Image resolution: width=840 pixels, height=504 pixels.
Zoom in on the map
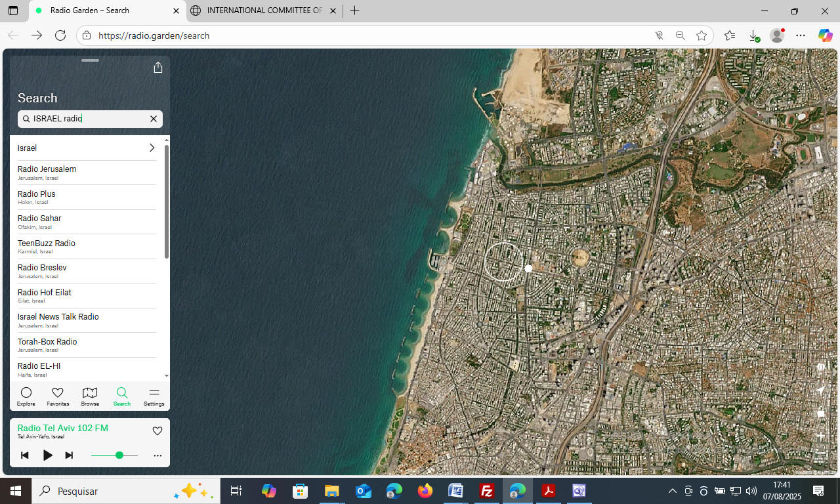tap(820, 436)
